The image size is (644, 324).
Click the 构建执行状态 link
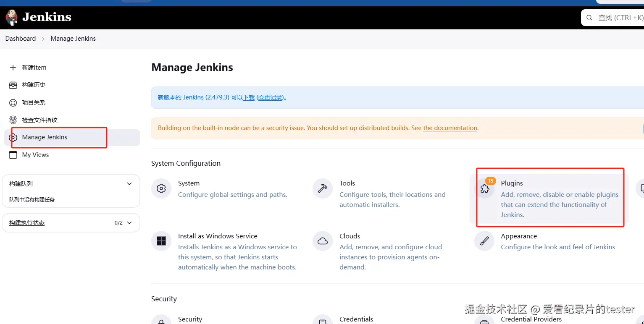click(27, 223)
